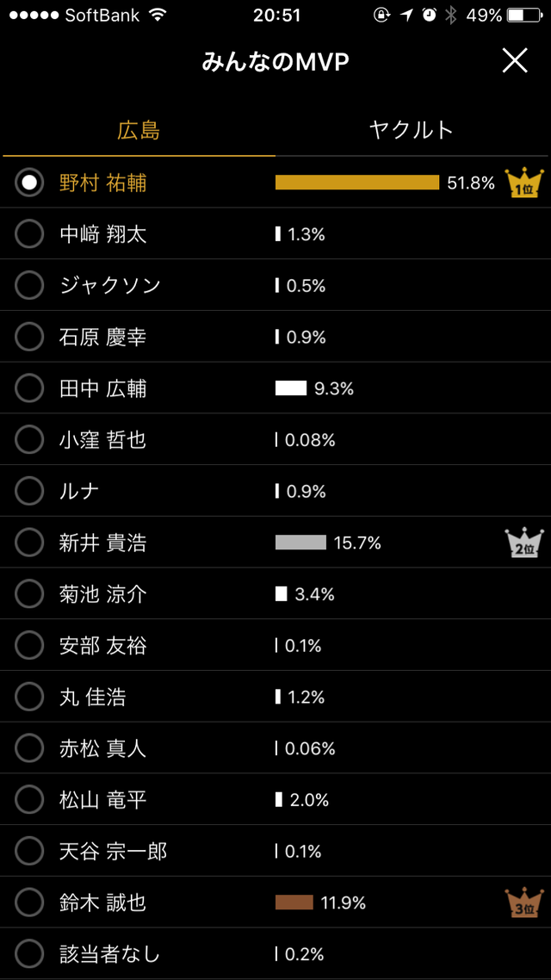Tap the silver 2位 crown icon
551x980 pixels.
tap(523, 543)
